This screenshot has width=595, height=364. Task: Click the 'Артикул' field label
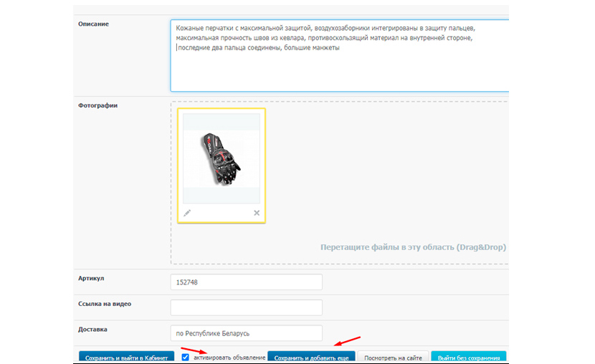click(x=90, y=278)
